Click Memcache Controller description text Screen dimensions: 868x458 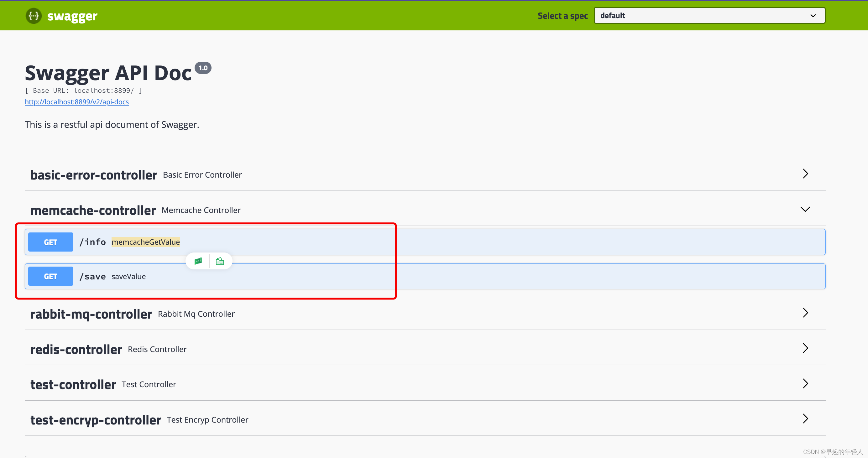[201, 210]
